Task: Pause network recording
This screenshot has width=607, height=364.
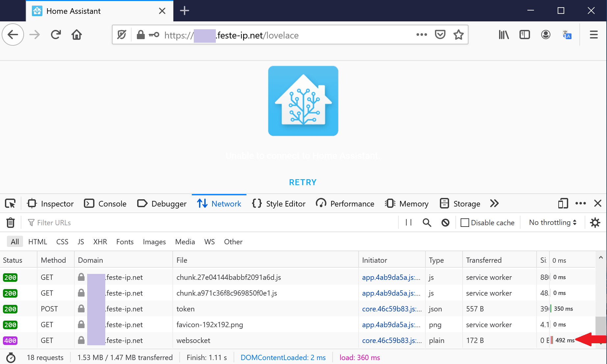Action: click(409, 223)
